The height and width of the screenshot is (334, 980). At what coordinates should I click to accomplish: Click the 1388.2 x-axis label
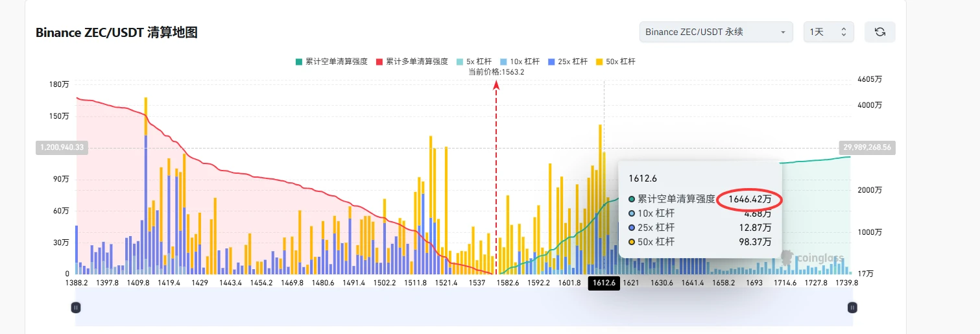[x=77, y=283]
